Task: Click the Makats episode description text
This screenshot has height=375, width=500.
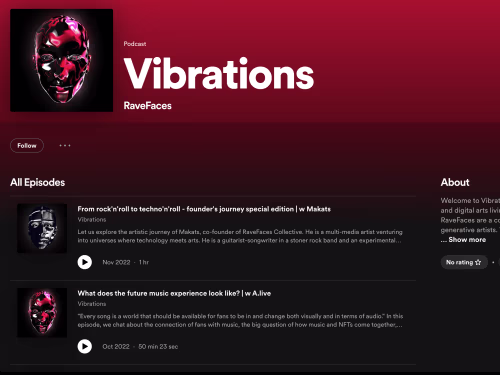Action: click(x=240, y=236)
